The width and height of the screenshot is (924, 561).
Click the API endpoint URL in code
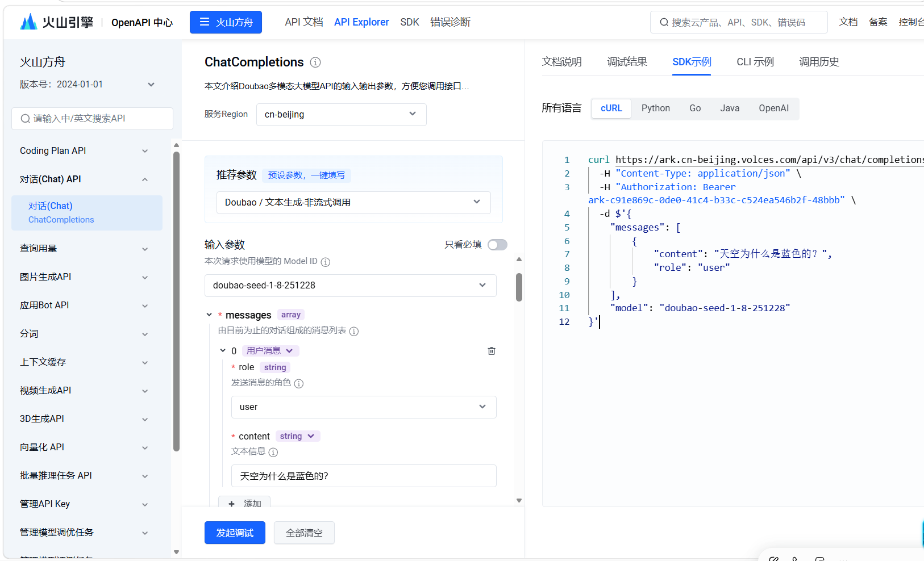coord(769,160)
